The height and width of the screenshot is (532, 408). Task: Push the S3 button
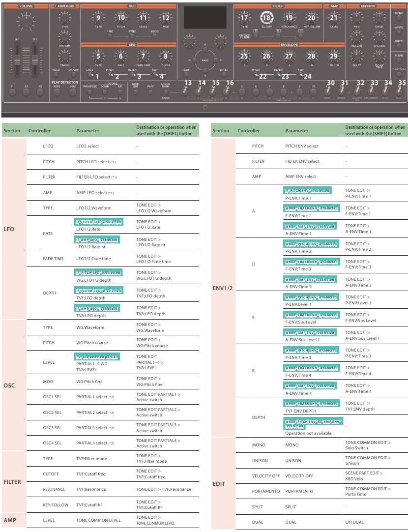click(40, 92)
